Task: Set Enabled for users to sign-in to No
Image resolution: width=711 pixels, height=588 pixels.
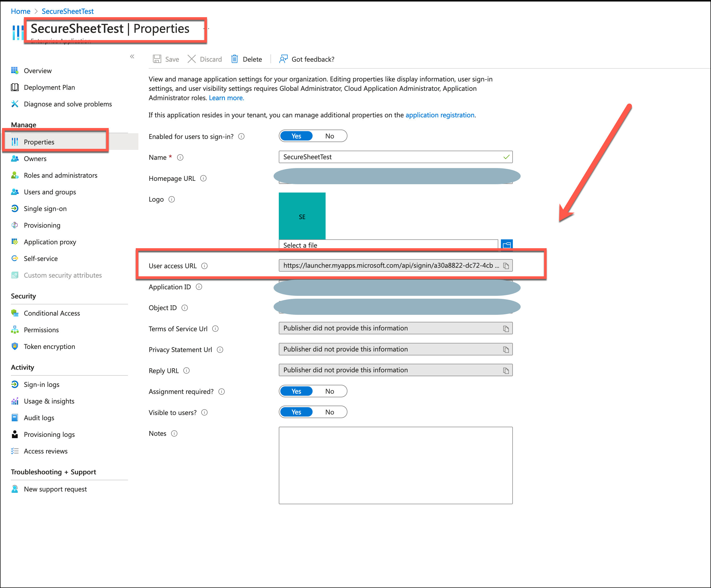Action: pyautogui.click(x=329, y=136)
